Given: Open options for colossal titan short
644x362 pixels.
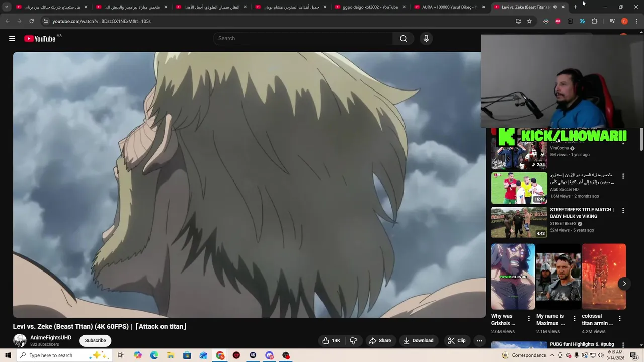Looking at the screenshot, I should (x=620, y=319).
